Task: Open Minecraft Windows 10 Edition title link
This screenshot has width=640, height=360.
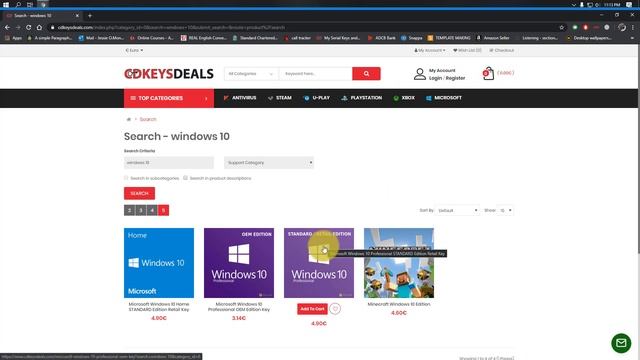Action: pyautogui.click(x=399, y=304)
